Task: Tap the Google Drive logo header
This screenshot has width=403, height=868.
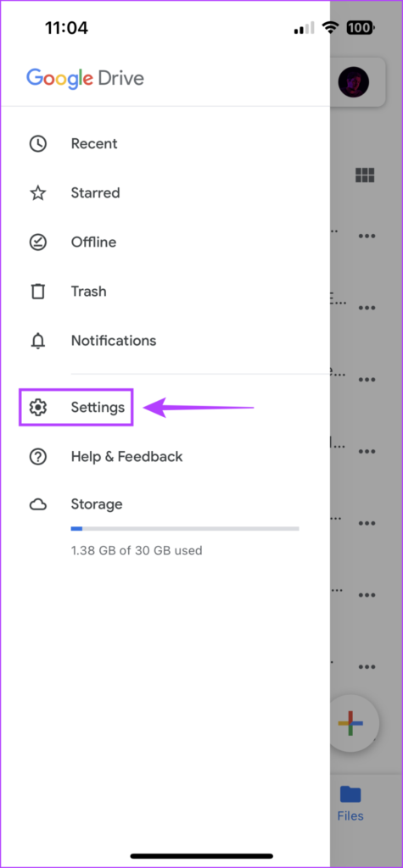Action: coord(85,79)
